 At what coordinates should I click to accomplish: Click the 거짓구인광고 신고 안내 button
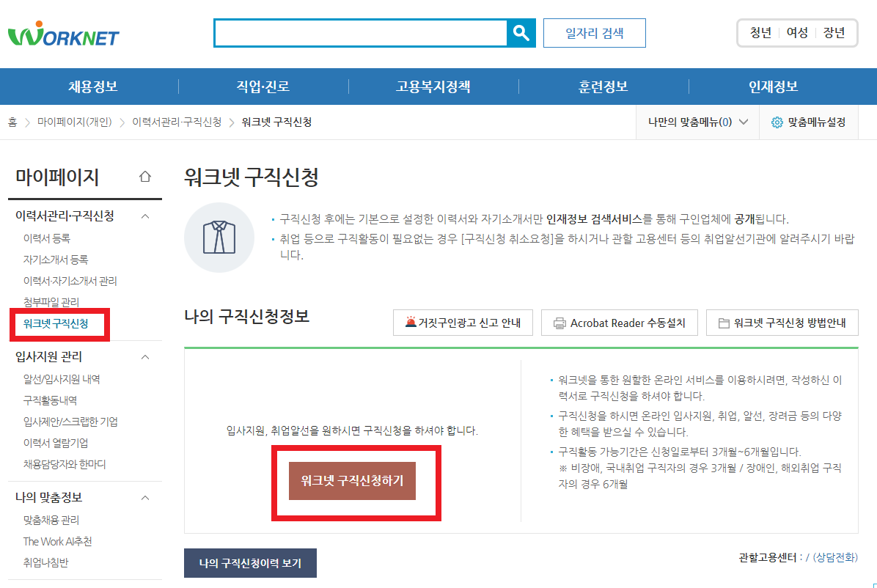(463, 323)
